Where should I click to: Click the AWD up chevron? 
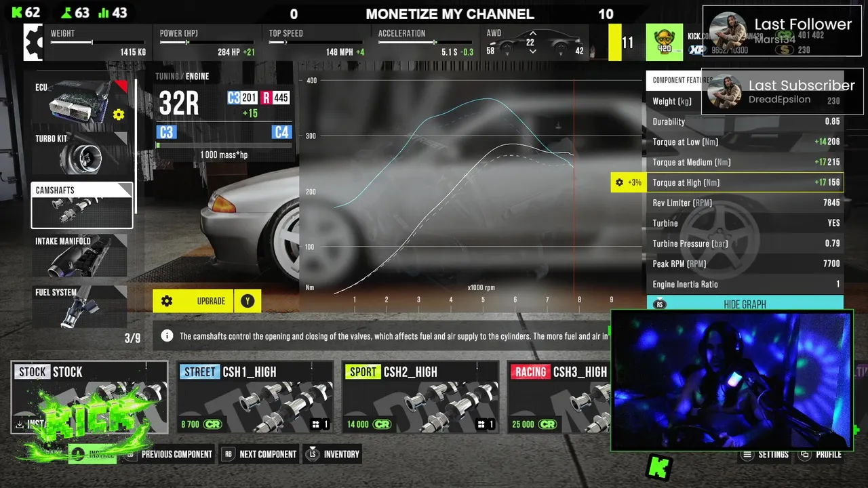coord(532,33)
